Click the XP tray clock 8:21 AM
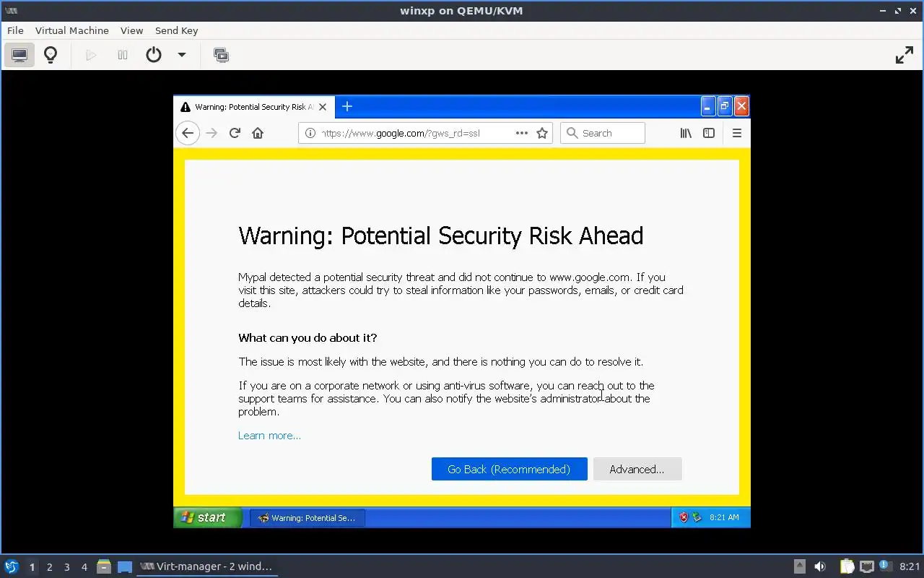924x578 pixels. [x=724, y=517]
